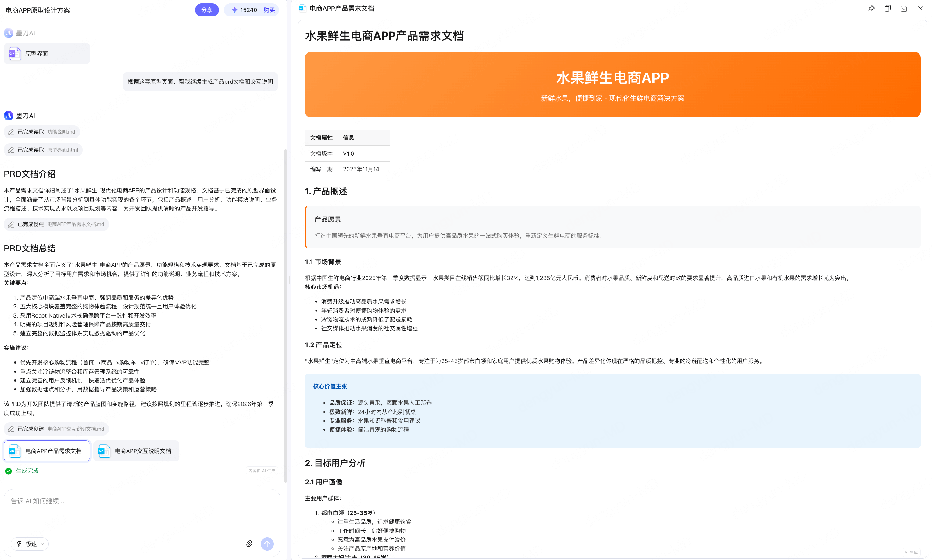
Task: Click blue document icon in panel header
Action: [302, 8]
